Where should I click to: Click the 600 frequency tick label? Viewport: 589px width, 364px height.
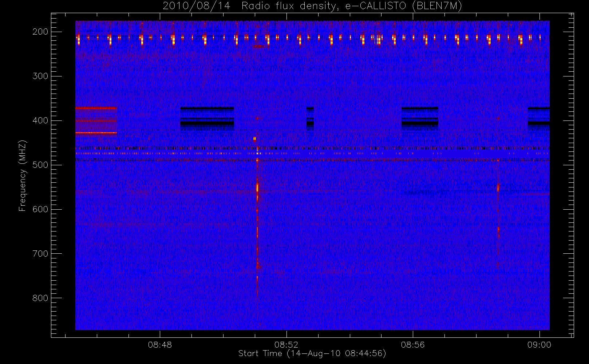[x=40, y=209]
